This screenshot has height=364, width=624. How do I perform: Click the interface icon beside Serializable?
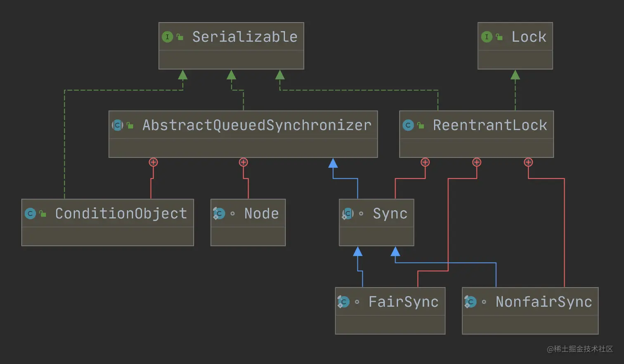[x=167, y=37]
